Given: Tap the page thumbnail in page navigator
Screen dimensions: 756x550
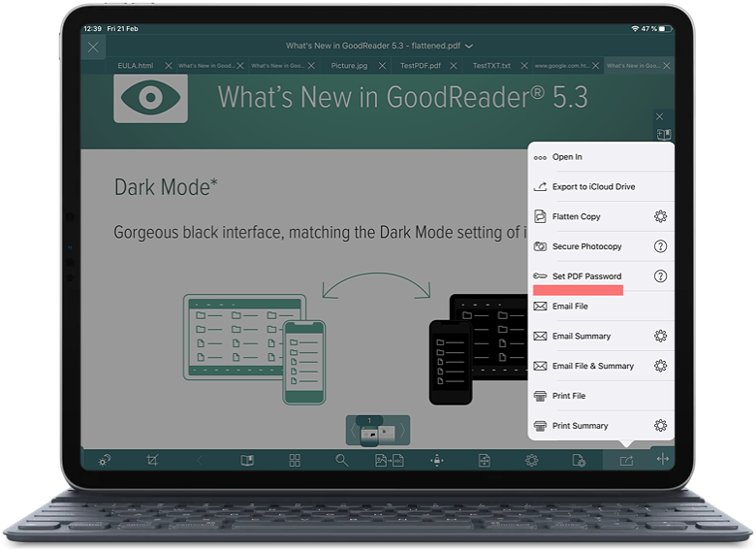Looking at the screenshot, I should pyautogui.click(x=370, y=435).
